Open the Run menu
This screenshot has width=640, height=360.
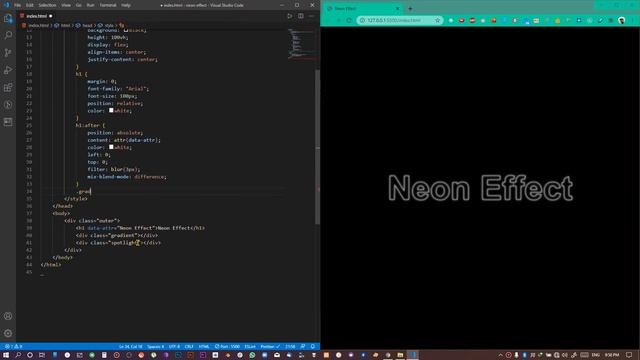(x=91, y=5)
